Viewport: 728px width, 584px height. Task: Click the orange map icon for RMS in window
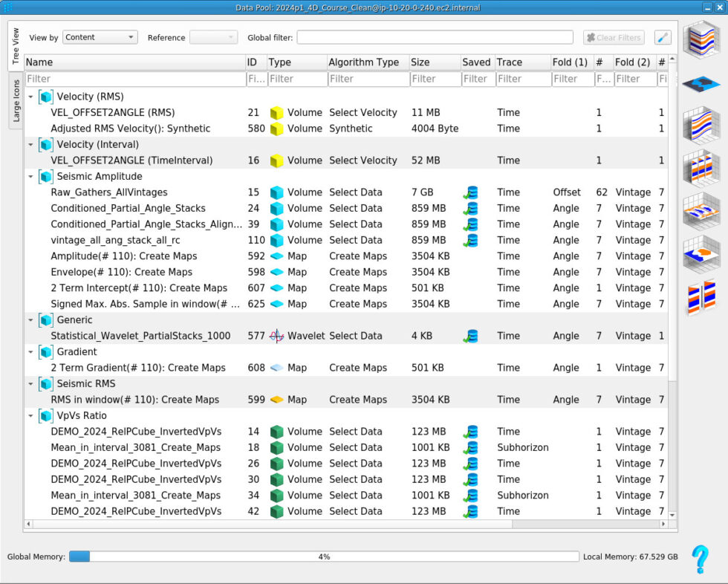(276, 400)
